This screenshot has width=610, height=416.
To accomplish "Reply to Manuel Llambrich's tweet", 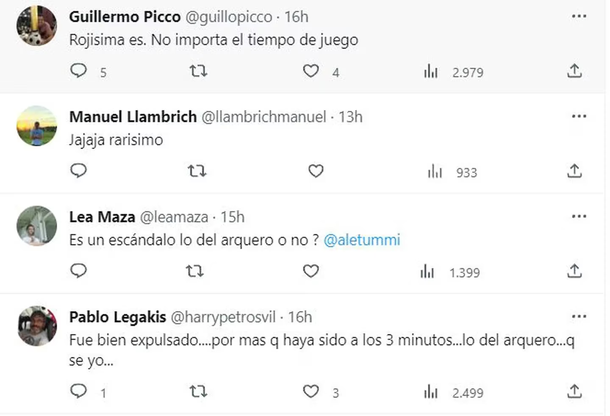I will 79,171.
